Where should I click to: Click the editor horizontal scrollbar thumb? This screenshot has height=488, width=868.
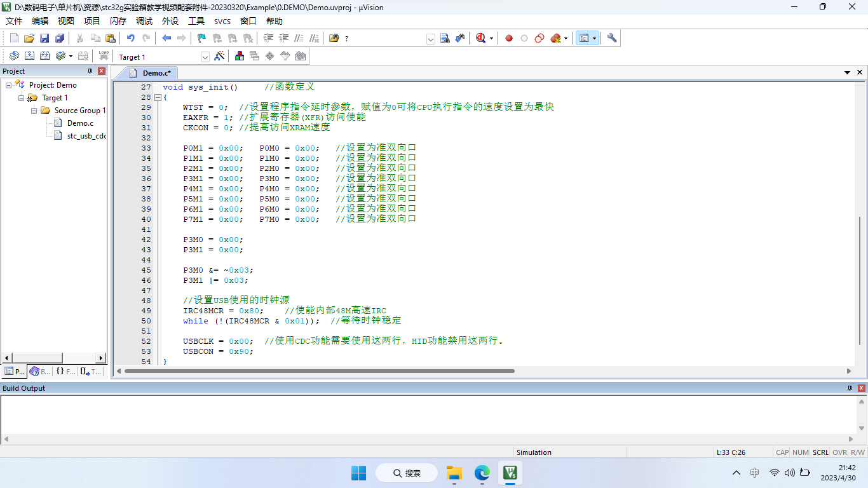click(x=320, y=370)
